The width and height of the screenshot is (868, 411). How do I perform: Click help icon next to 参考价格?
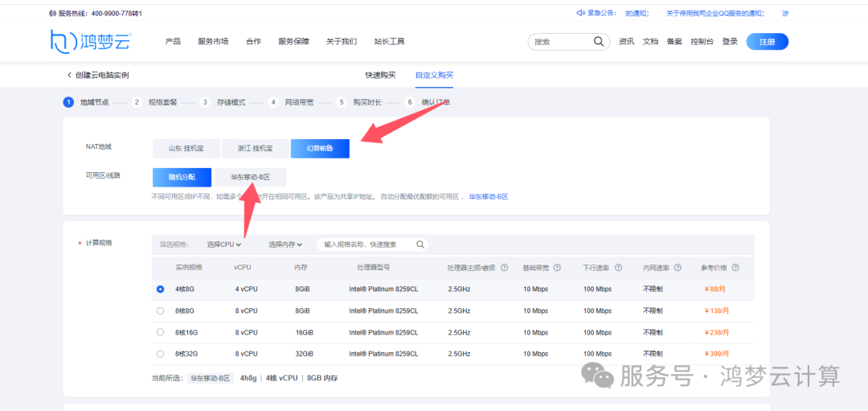[735, 268]
